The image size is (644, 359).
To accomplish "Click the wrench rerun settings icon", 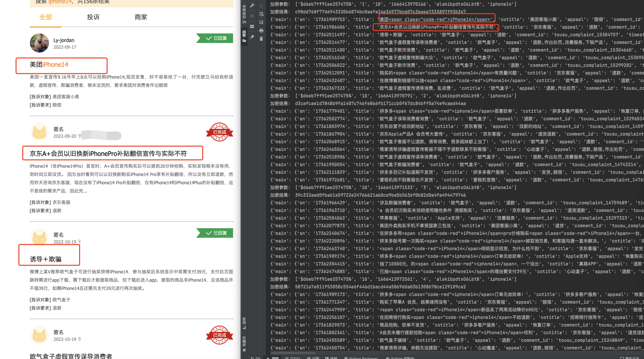I will coord(252,5).
